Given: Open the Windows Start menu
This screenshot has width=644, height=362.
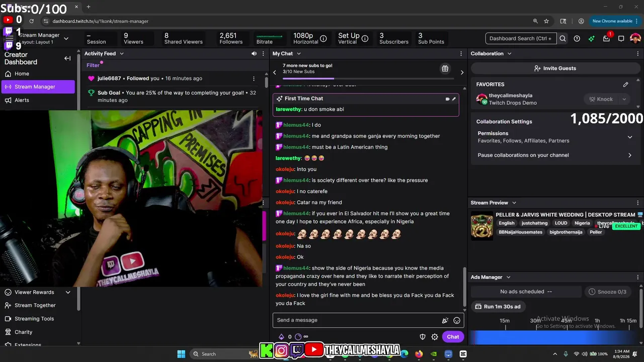Looking at the screenshot, I should [x=181, y=354].
